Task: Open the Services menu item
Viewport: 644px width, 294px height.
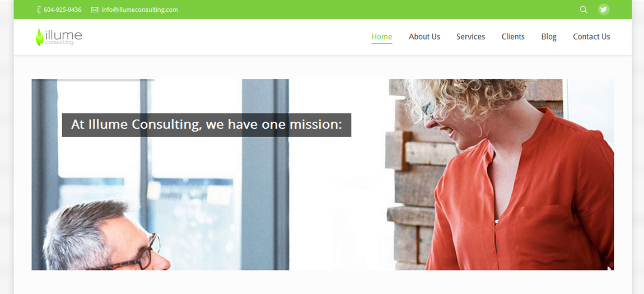Action: (470, 36)
